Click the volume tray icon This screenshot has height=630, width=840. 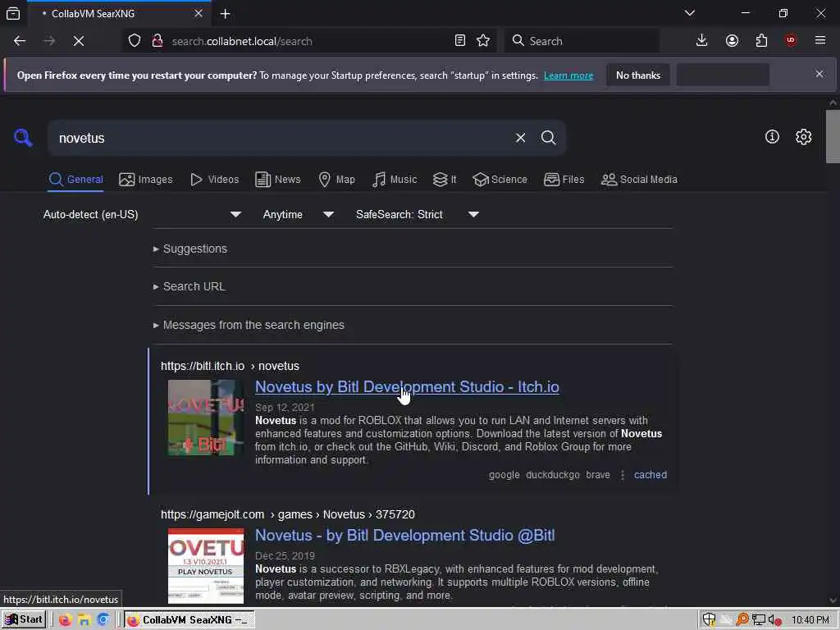pos(774,620)
